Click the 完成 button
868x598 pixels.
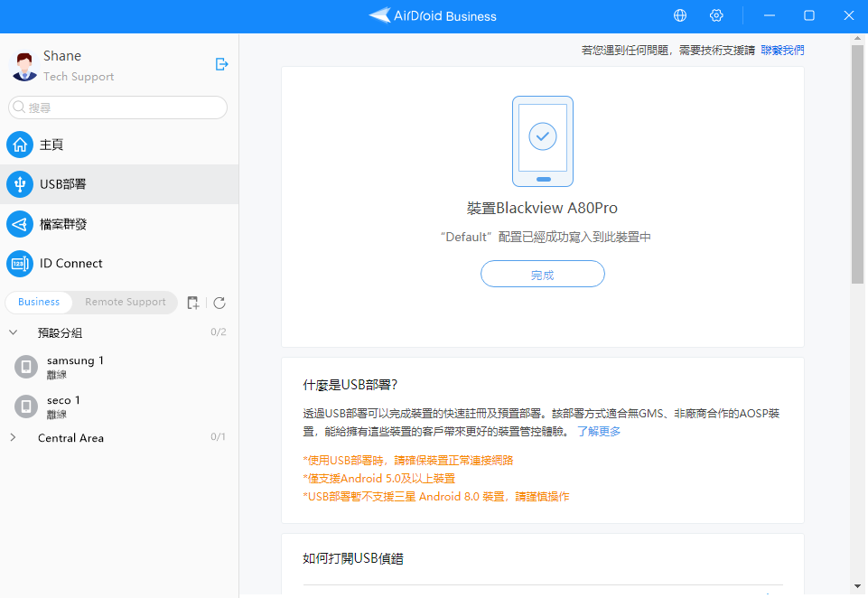tap(543, 274)
